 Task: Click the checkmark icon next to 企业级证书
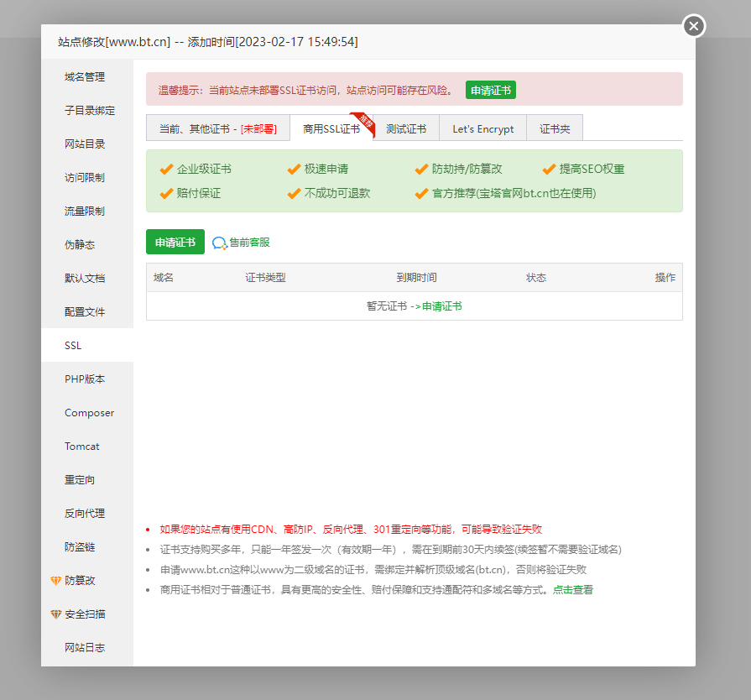click(x=166, y=170)
